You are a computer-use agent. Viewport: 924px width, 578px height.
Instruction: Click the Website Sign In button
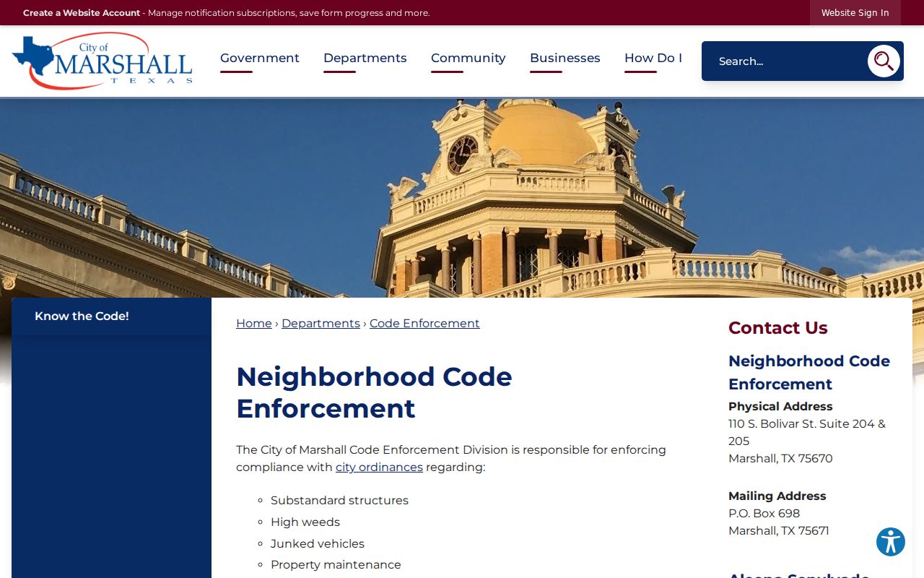[855, 13]
